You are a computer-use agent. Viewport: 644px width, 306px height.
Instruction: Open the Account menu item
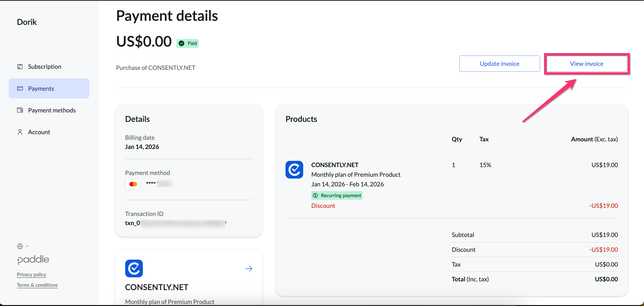39,132
